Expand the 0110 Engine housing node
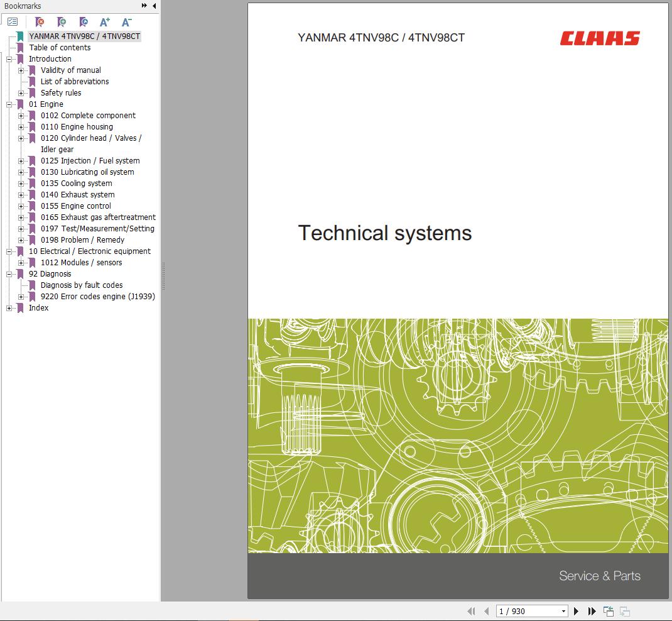This screenshot has height=621, width=672. [21, 127]
